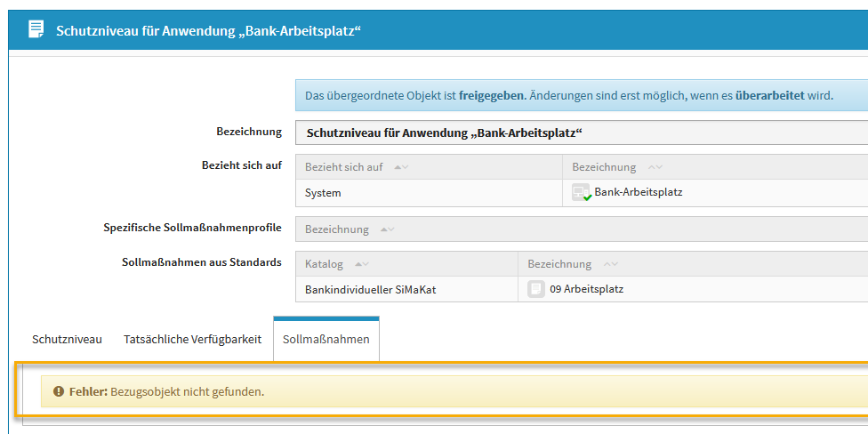Open the Bank-Arbeitsplatz link
Image resolution: width=868 pixels, height=434 pixels.
point(639,192)
